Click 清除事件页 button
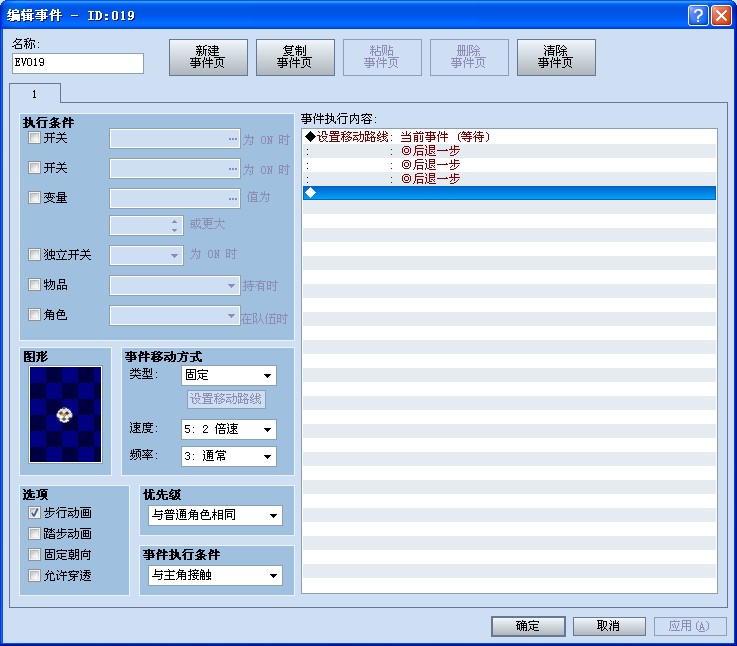Screen dimensions: 737x646 556,57
